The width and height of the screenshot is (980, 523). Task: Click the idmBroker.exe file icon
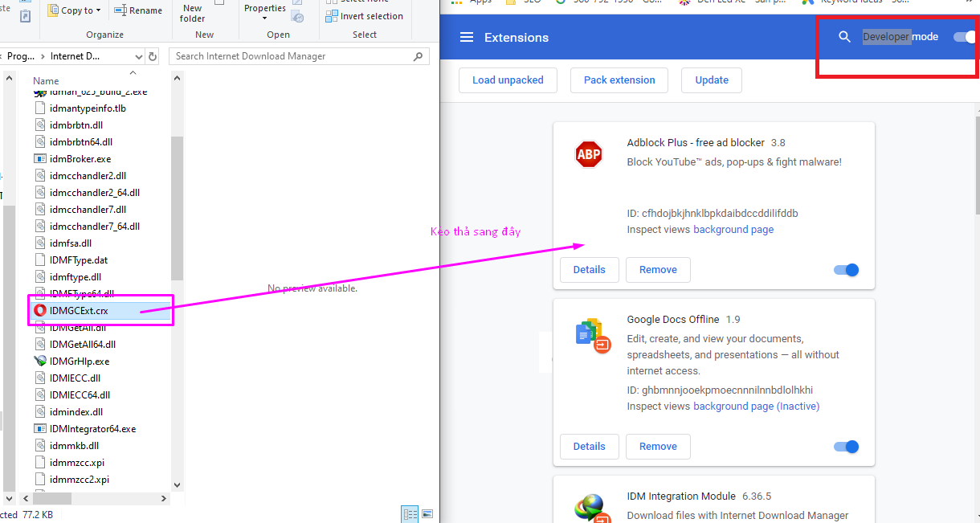tap(41, 159)
